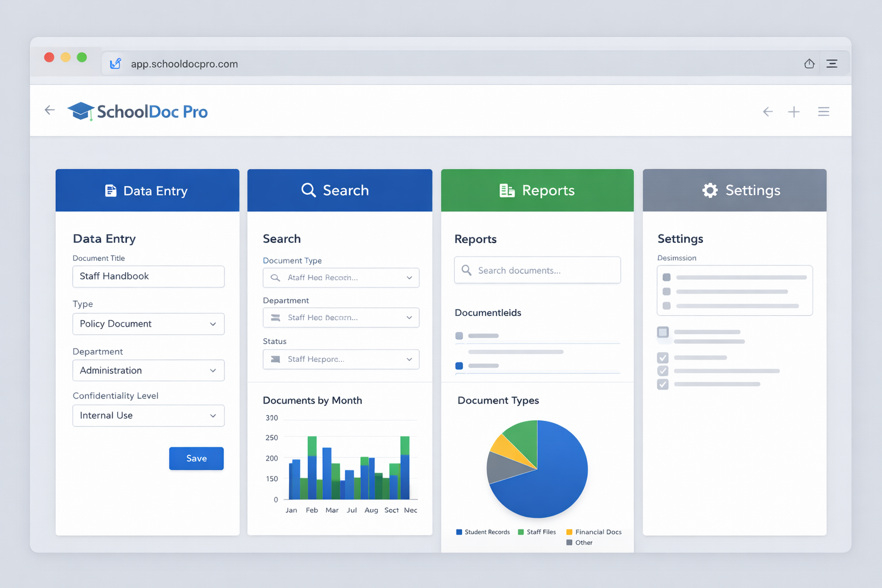Click the magnifier icon in Search header
Image resolution: width=882 pixels, height=588 pixels.
click(x=308, y=191)
